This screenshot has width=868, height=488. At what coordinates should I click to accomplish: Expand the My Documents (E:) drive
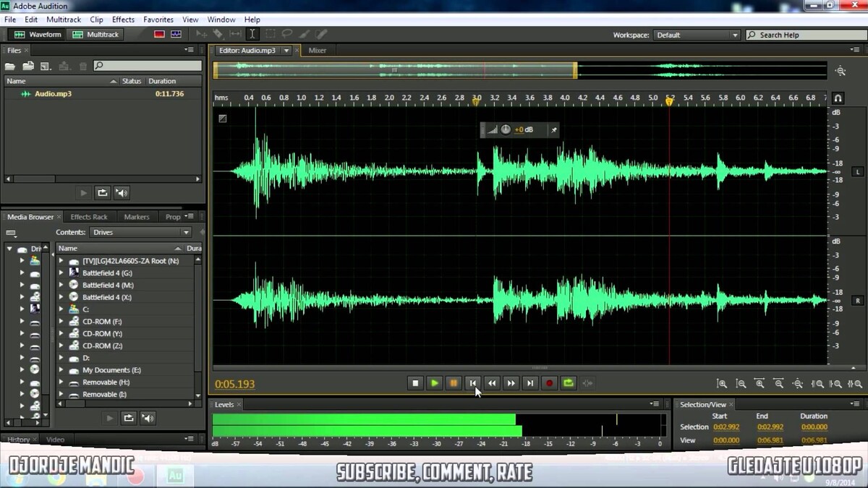61,370
